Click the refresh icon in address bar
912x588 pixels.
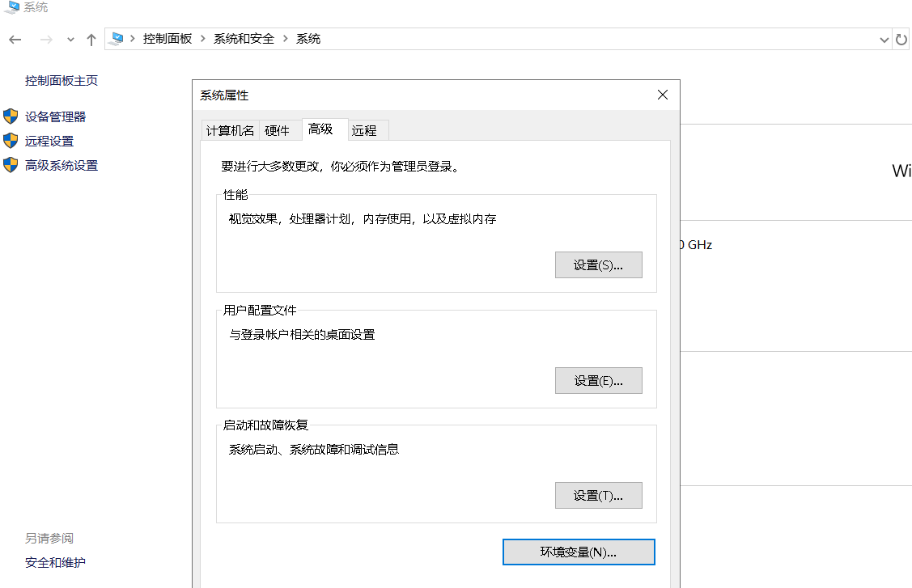click(x=901, y=38)
